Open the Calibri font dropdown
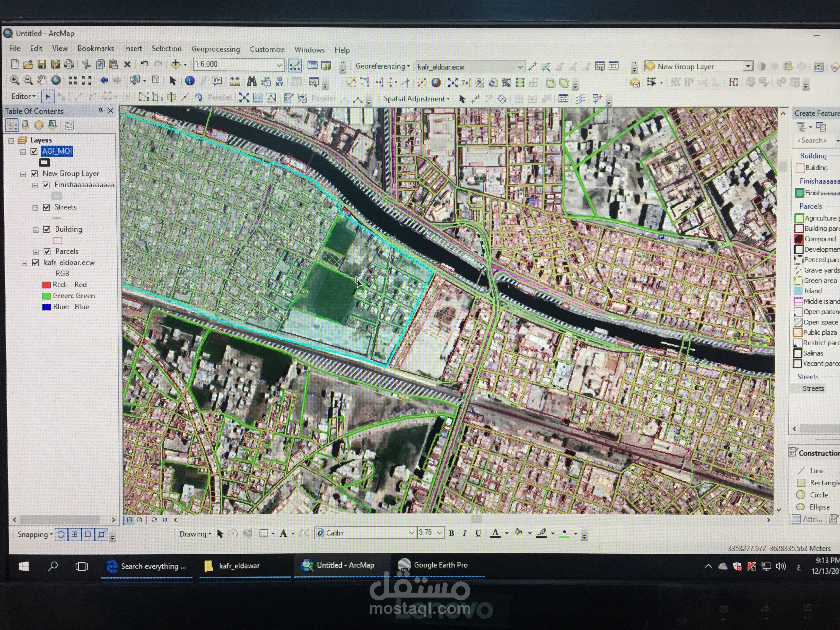 (x=411, y=533)
